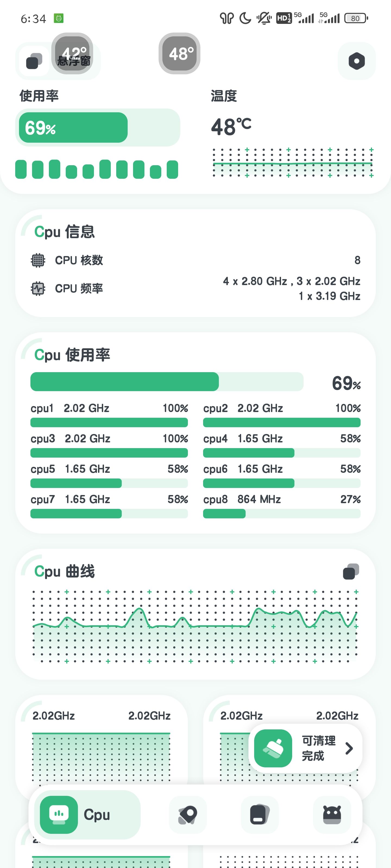
Task: Tap the floating 42° temperature bubble
Action: pyautogui.click(x=72, y=53)
